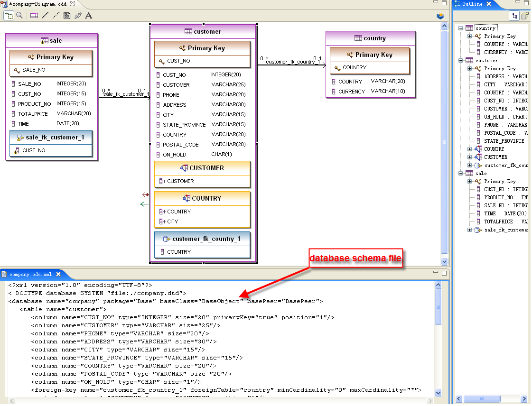Select the note document tool
Image resolution: width=532 pixels, height=406 pixels.
tap(67, 16)
